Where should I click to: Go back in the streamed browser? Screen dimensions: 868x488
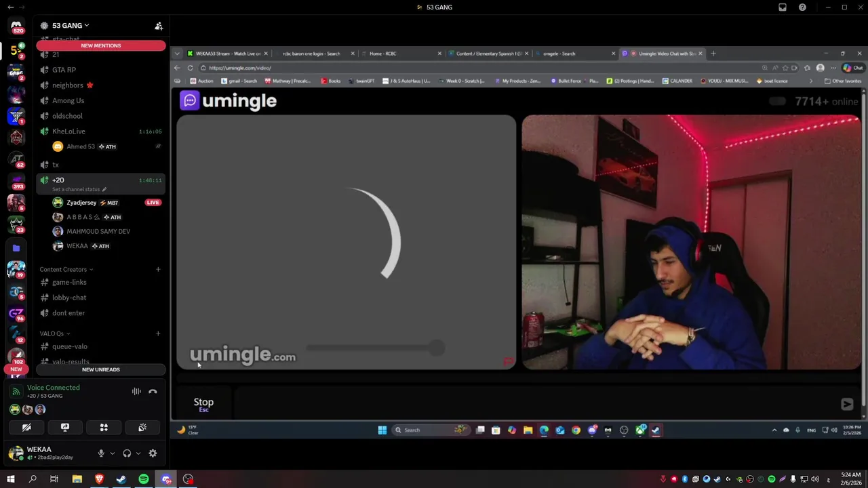point(178,68)
